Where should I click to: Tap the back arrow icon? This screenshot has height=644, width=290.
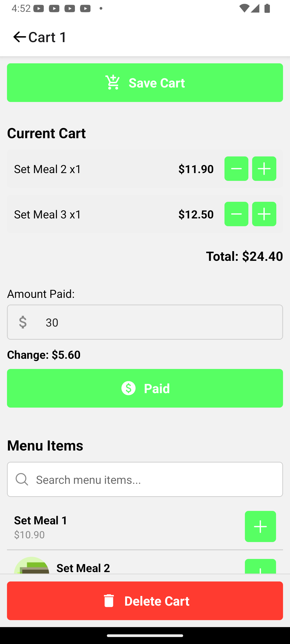(19, 37)
